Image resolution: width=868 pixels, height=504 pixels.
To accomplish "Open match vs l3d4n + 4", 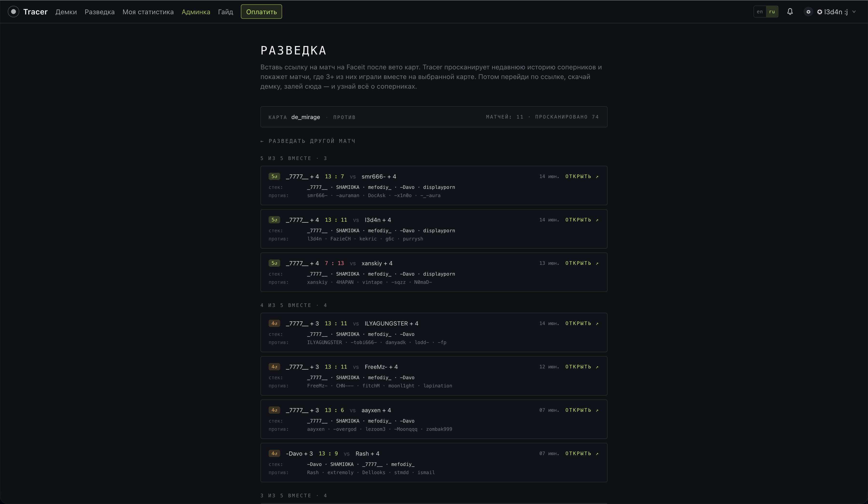I will point(582,220).
